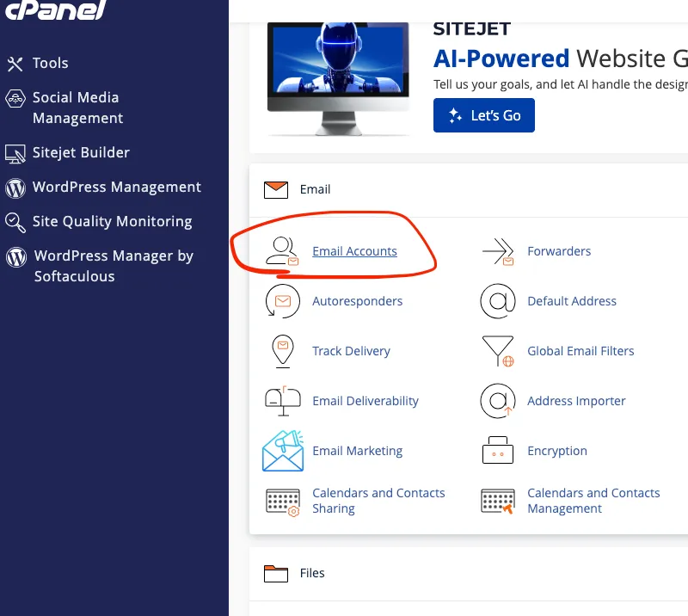The image size is (688, 616).
Task: Click the Sitejet Builder monitor icon
Action: point(15,154)
